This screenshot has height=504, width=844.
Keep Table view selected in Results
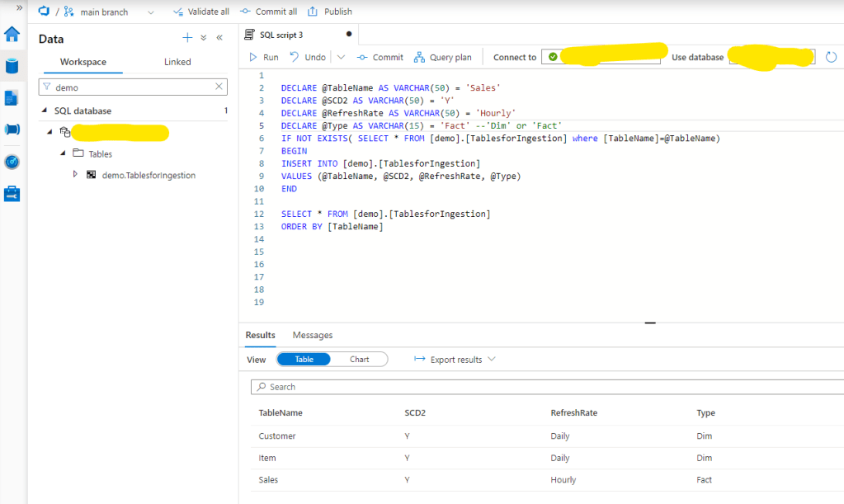point(304,359)
